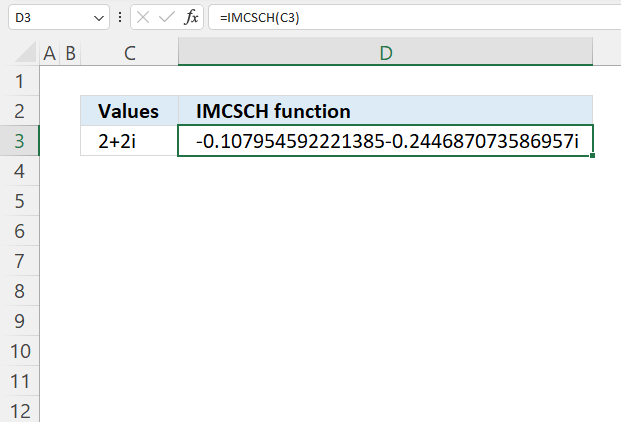Select cell containing 2+2i
621x422 pixels.
click(130, 141)
